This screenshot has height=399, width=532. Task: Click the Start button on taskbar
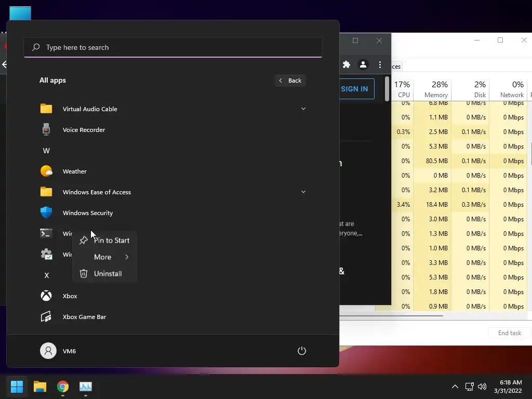click(x=17, y=387)
